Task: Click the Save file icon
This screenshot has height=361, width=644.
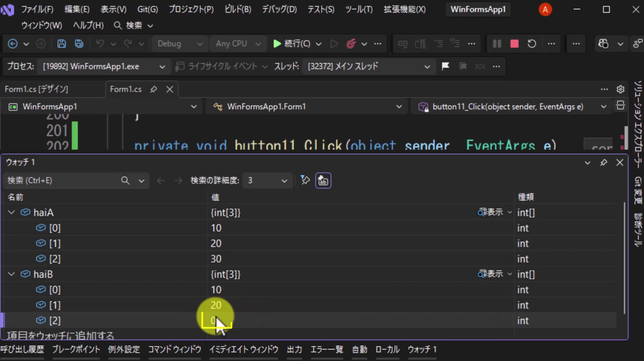Action: pyautogui.click(x=61, y=44)
